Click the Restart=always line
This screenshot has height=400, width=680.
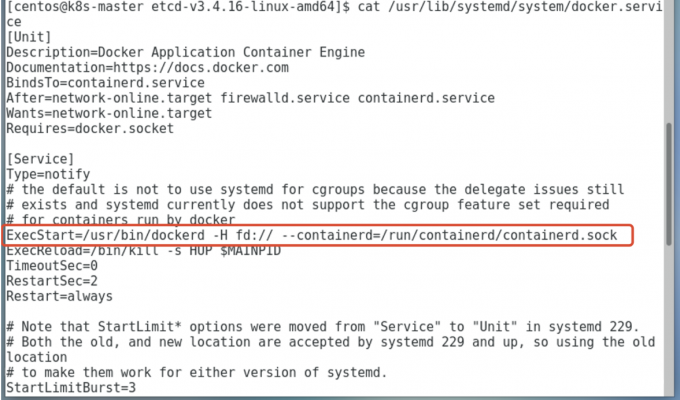[x=59, y=296]
